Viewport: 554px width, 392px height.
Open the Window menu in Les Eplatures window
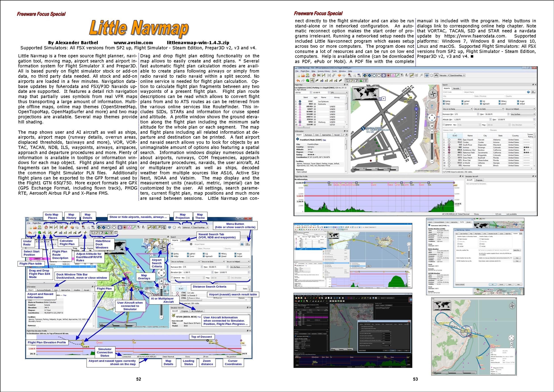click(342, 71)
